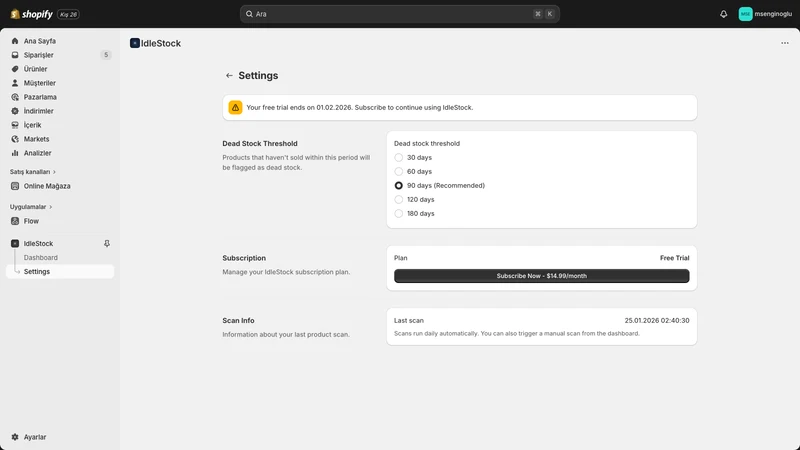Click the Kış 26 edition badge
Screen dimensions: 800x450
pos(68,14)
